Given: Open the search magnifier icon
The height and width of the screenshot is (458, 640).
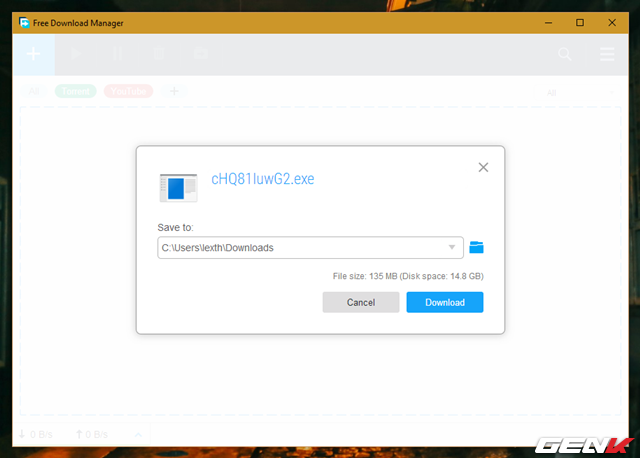Looking at the screenshot, I should click(x=565, y=54).
